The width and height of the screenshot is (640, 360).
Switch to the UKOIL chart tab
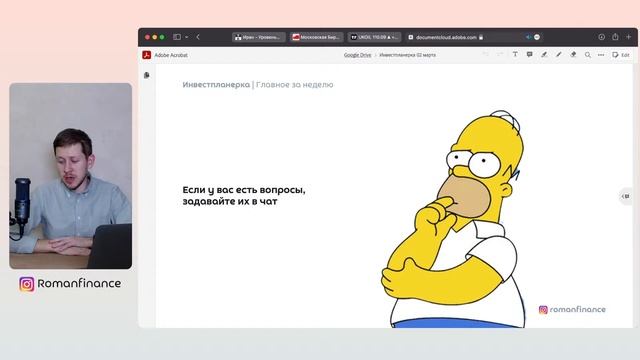(x=375, y=37)
